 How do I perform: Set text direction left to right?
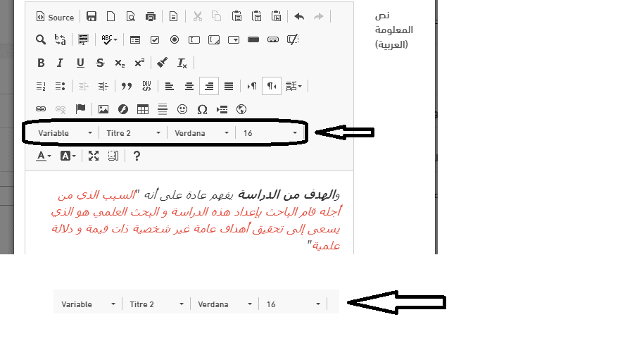pos(252,86)
